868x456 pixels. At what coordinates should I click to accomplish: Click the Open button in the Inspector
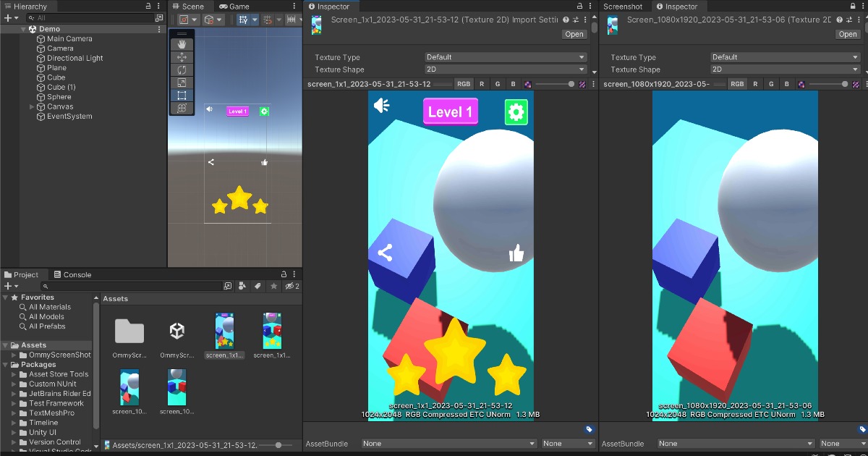[x=574, y=34]
